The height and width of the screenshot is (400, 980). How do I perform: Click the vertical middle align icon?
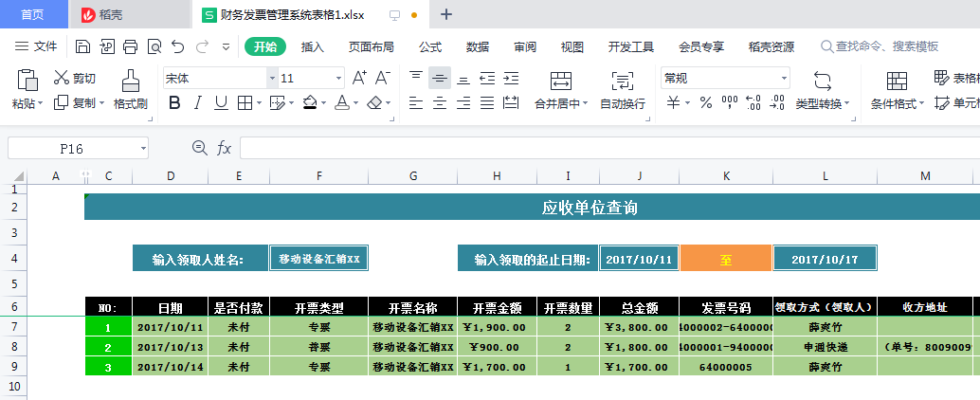pos(440,78)
